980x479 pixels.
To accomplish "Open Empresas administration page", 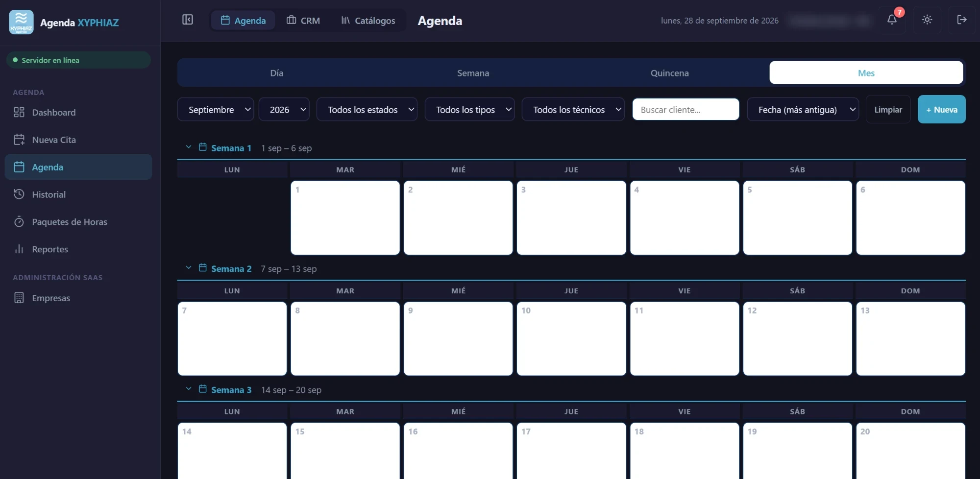I will point(78,298).
